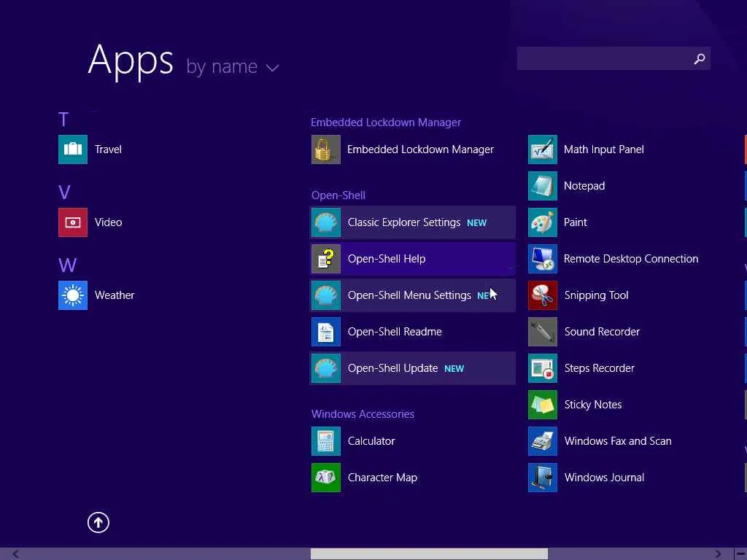Click the Embedded Lockdown Manager padlock icon

pyautogui.click(x=326, y=149)
